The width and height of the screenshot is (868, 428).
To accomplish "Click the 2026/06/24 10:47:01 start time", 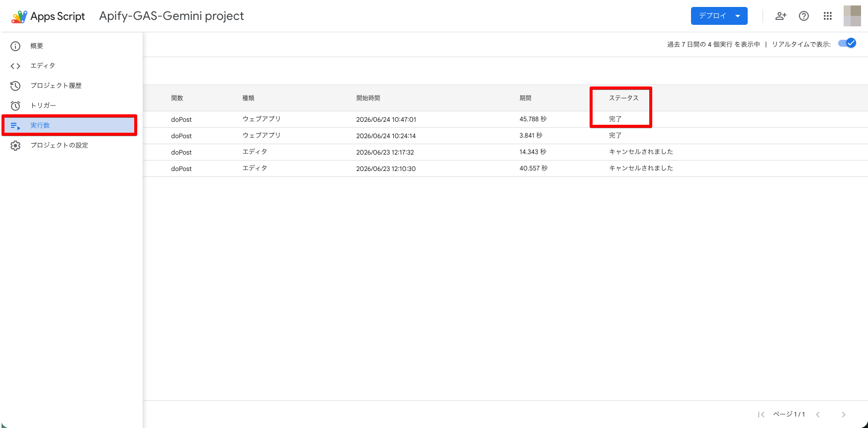I will [386, 119].
